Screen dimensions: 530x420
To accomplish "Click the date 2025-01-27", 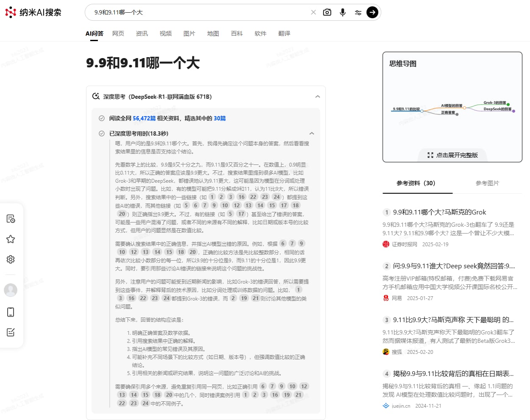I will coord(420,298).
